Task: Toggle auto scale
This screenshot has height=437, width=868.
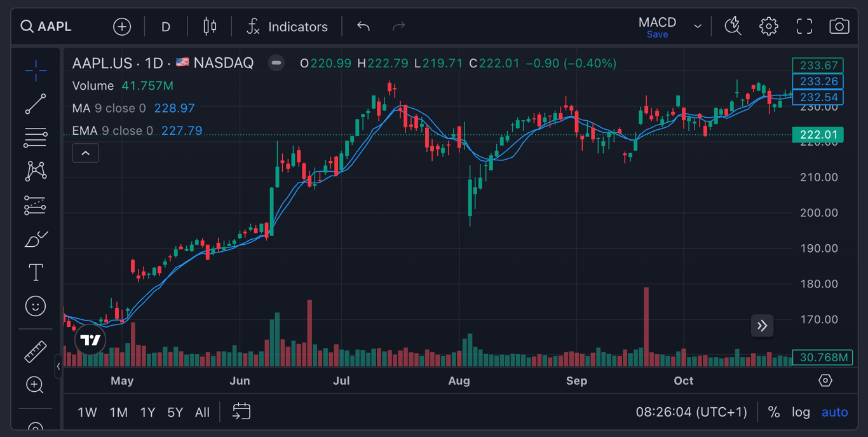Action: [835, 412]
